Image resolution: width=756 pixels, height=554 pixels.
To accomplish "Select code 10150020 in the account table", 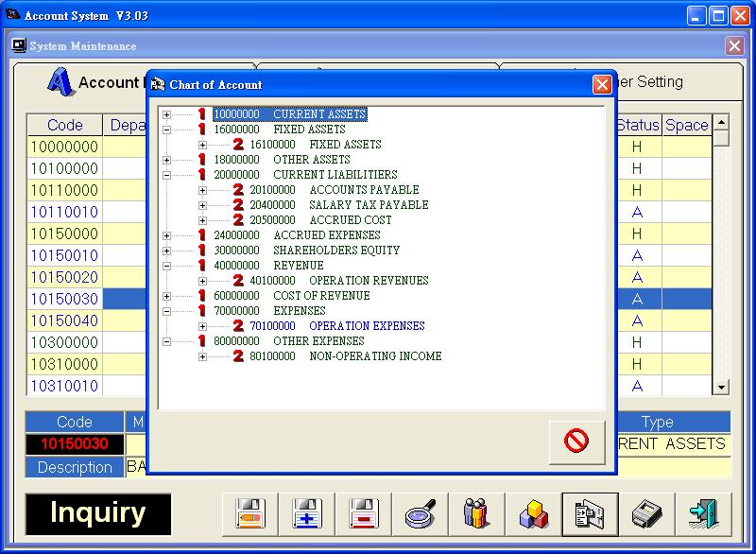I will point(64,277).
